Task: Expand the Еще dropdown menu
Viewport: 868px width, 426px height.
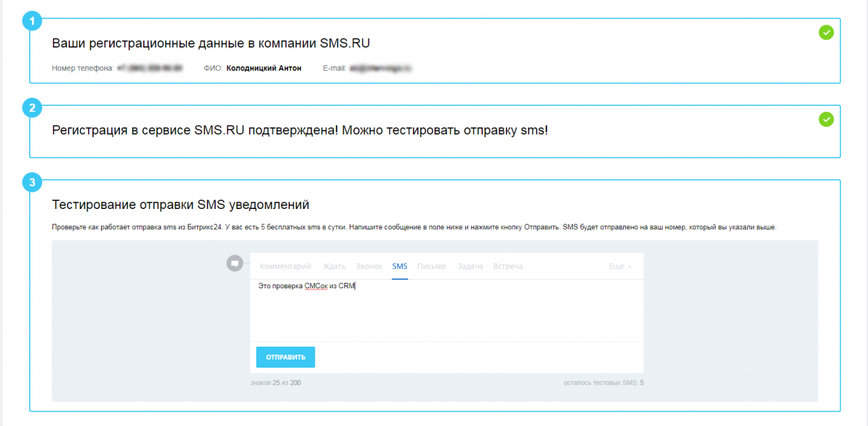Action: (620, 267)
